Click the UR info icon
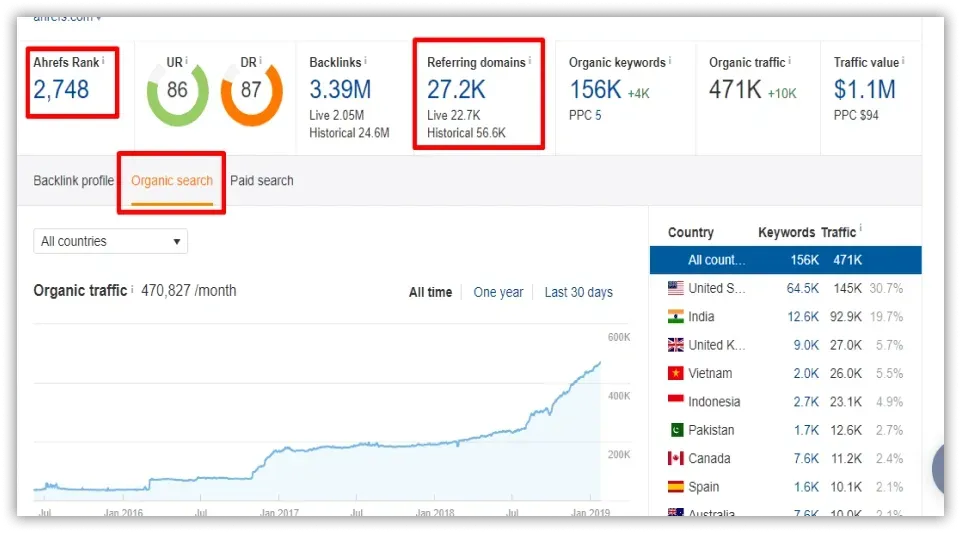The height and width of the screenshot is (533, 961). pyautogui.click(x=186, y=61)
